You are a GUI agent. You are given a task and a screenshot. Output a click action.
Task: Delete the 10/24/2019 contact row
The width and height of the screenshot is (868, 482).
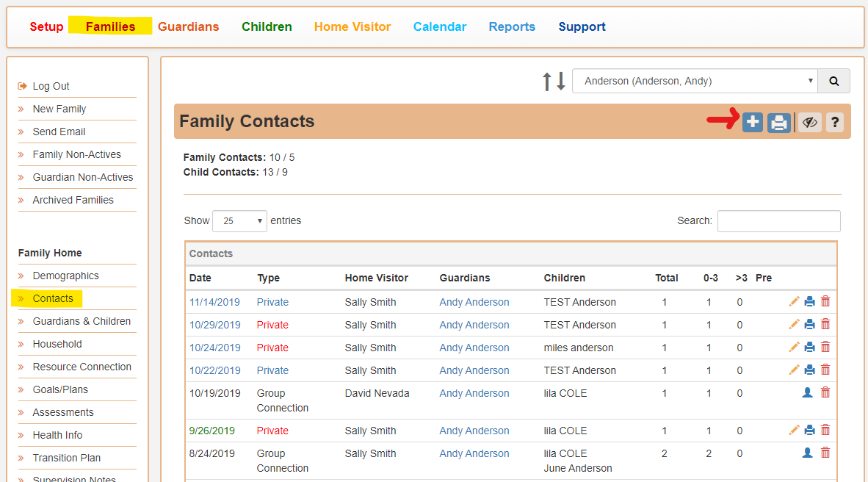(x=825, y=347)
